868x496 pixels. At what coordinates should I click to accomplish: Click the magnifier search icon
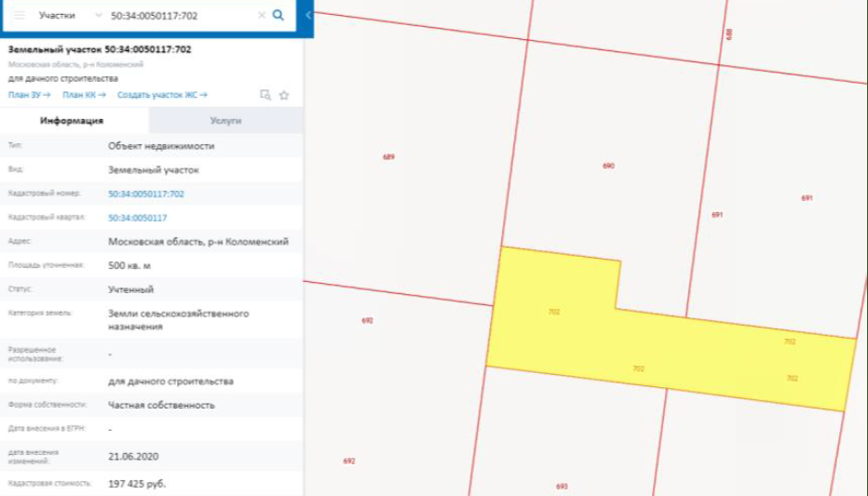coord(278,16)
